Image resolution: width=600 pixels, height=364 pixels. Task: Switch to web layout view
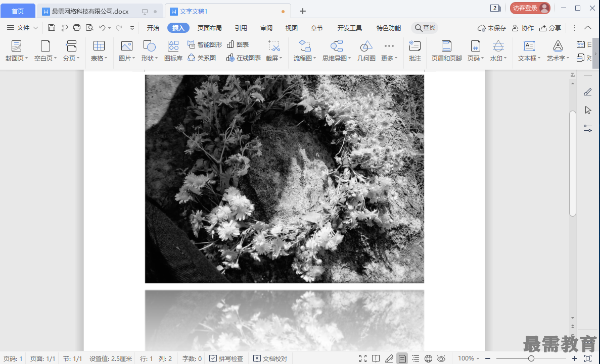point(429,358)
